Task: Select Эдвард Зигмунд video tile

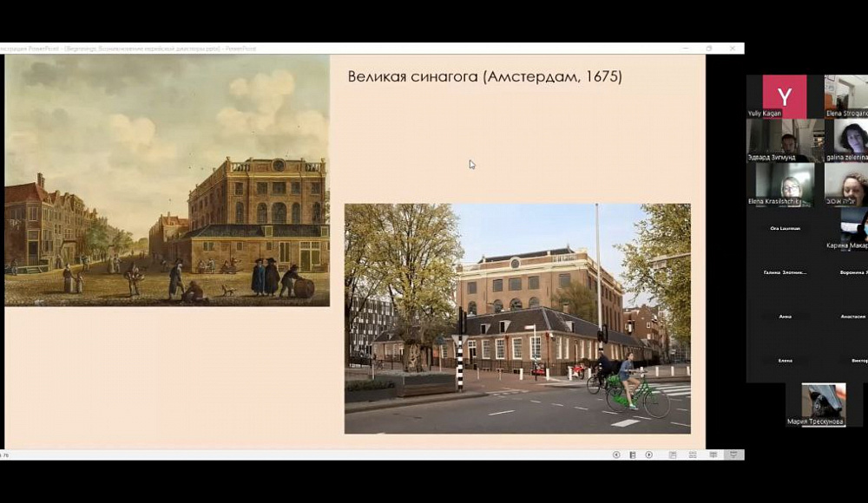Action: (785, 140)
